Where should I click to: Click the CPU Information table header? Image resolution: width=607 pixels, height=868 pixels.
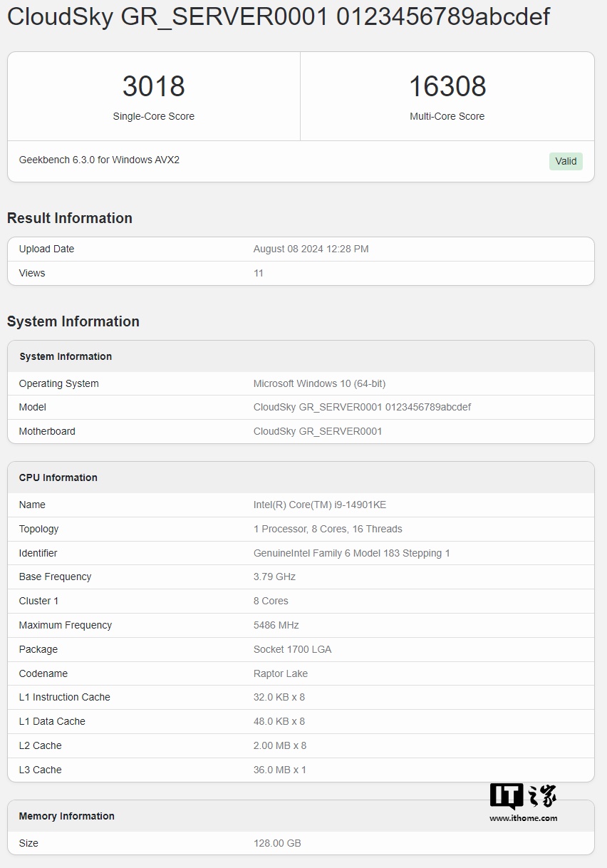[58, 477]
